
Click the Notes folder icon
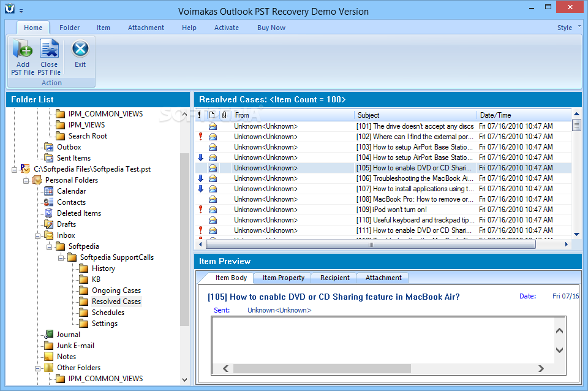[x=49, y=357]
